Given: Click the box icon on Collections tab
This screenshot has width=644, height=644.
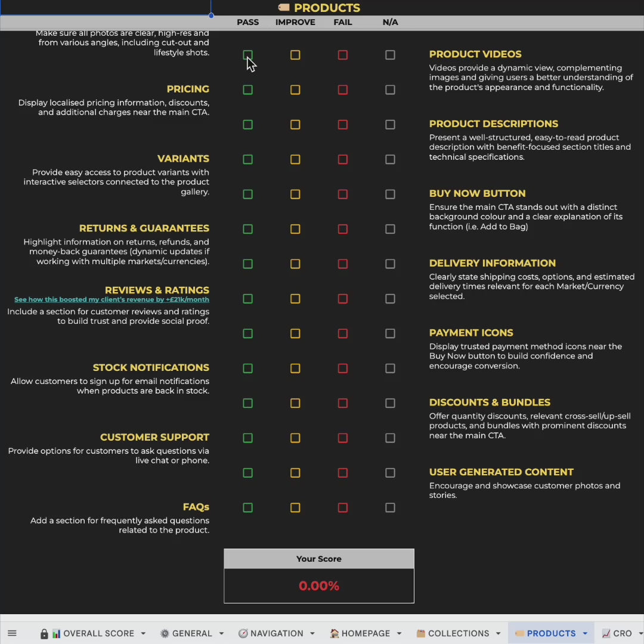Looking at the screenshot, I should pos(420,633).
